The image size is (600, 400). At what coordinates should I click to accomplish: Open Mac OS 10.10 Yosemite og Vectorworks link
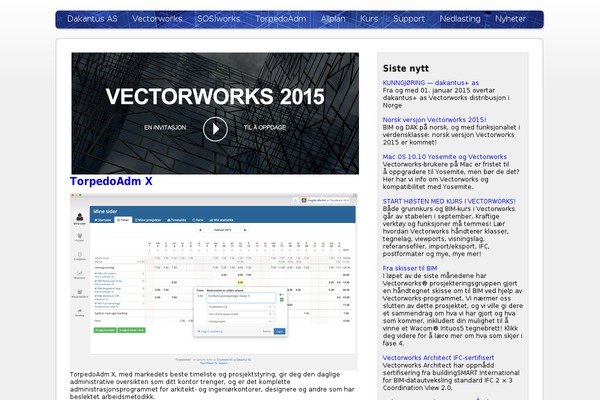pyautogui.click(x=445, y=157)
